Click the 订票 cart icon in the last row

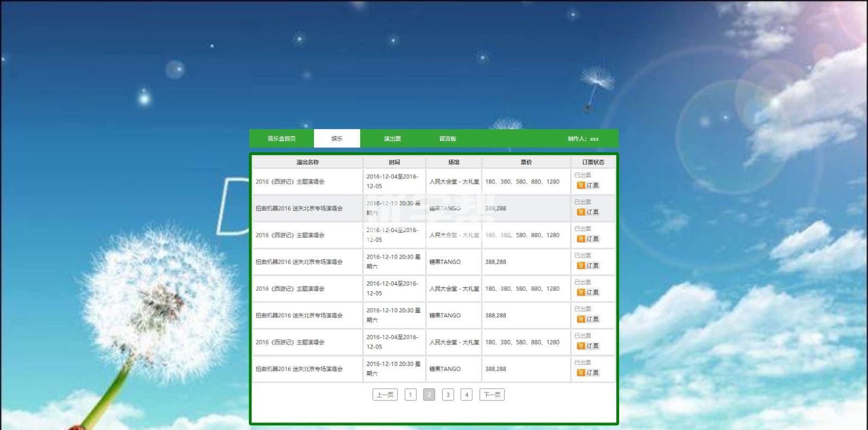pos(580,373)
